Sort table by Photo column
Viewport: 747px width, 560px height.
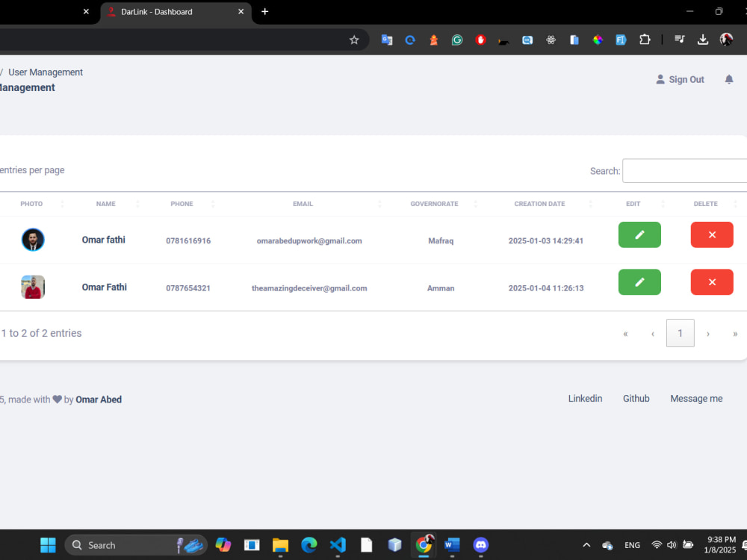tap(31, 204)
